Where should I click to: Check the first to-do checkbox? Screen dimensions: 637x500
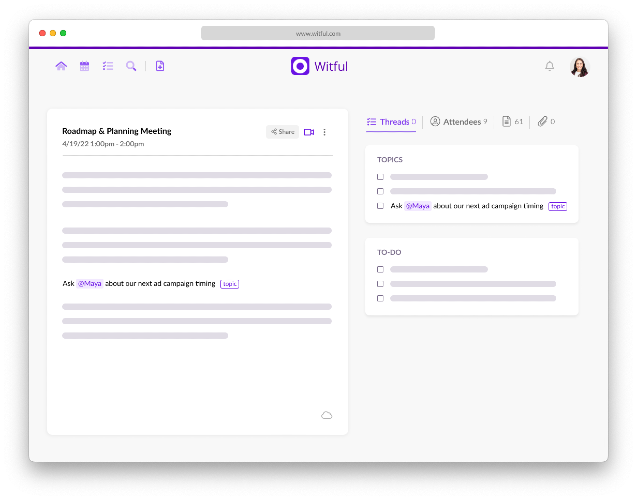click(x=380, y=269)
